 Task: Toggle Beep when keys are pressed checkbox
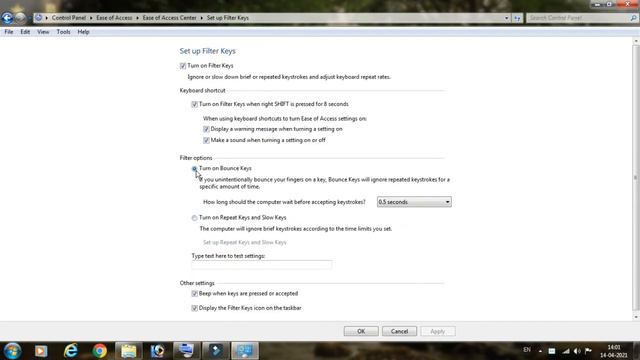click(x=194, y=293)
